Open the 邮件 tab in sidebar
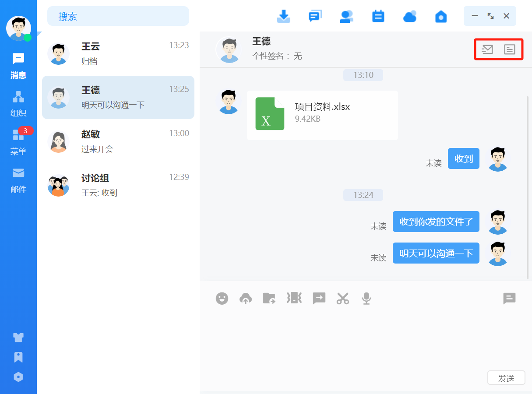 tap(18, 180)
